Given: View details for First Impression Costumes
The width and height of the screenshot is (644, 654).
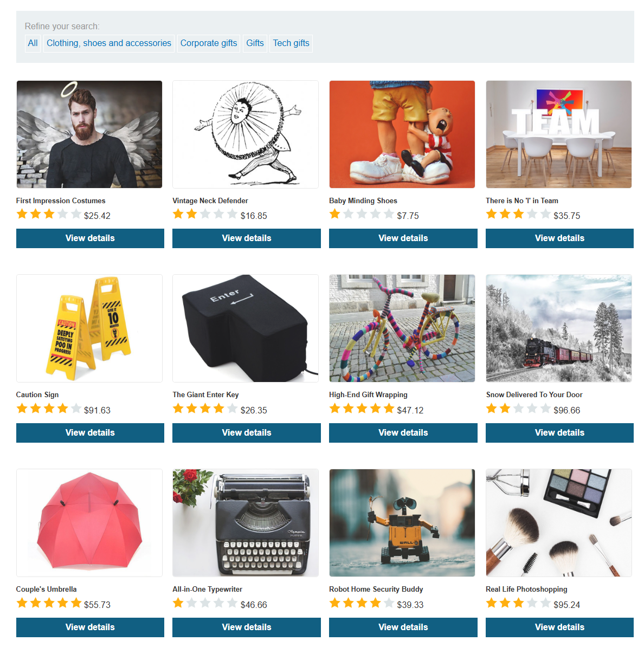Looking at the screenshot, I should (x=90, y=238).
